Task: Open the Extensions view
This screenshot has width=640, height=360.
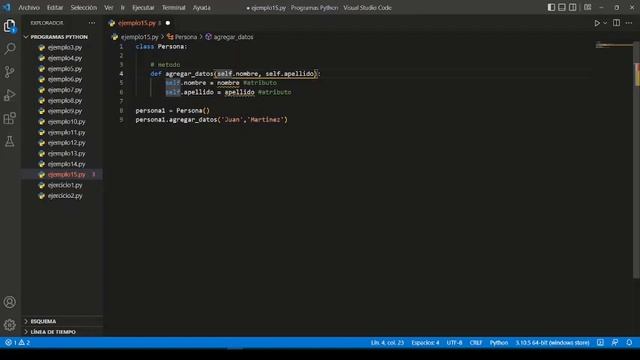Action: [10, 118]
